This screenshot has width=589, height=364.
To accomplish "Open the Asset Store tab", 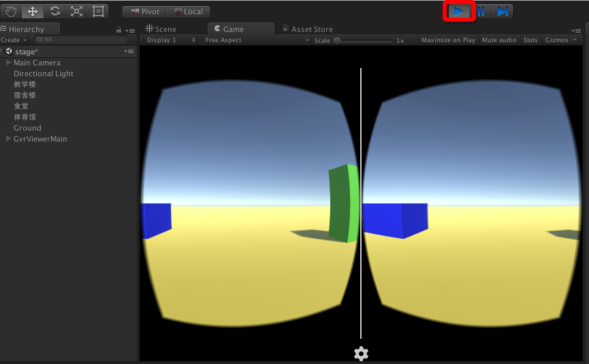I will coord(308,29).
